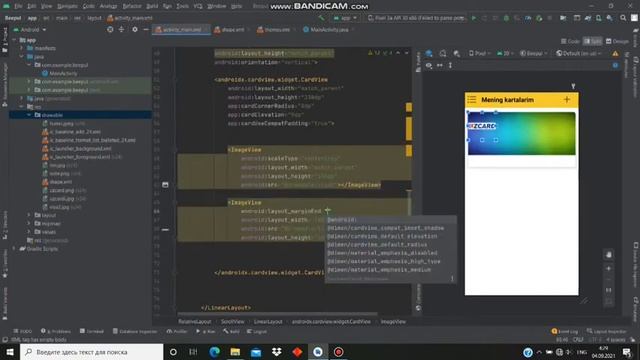Switch the editor to Code view
Viewport: 640px width, 360px height.
tap(570, 41)
